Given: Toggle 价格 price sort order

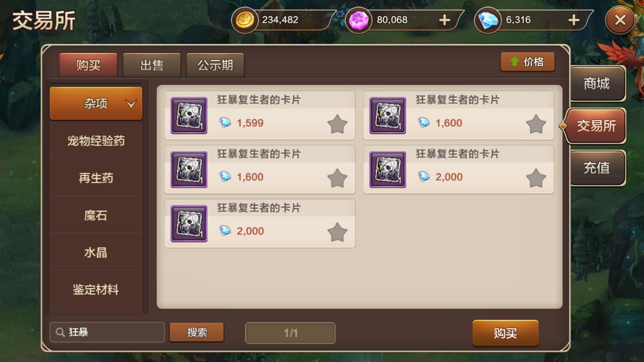Looking at the screenshot, I should [528, 62].
